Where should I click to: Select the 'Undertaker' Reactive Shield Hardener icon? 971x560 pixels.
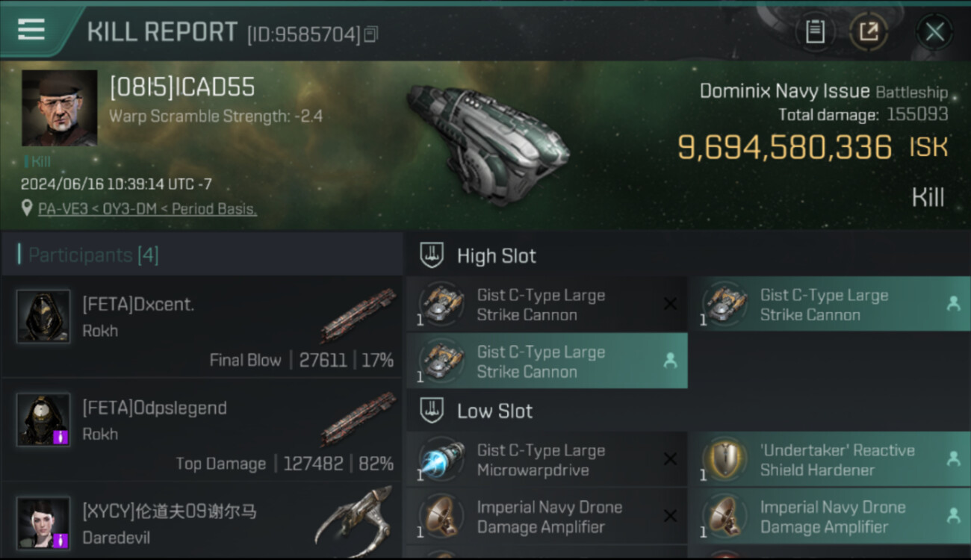coord(725,461)
